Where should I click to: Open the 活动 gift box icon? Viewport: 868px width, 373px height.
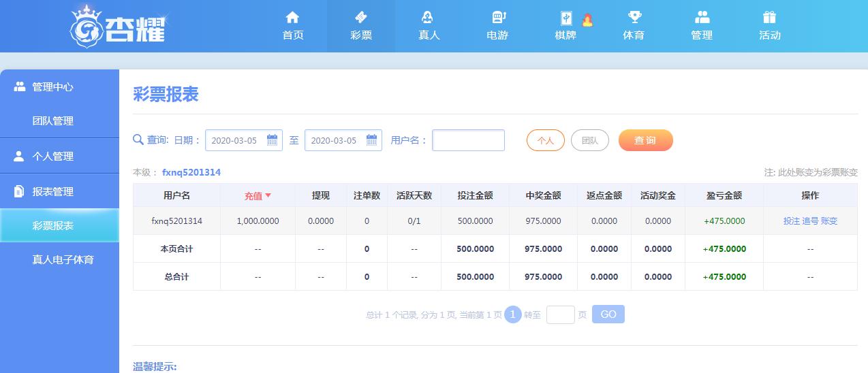[770, 18]
